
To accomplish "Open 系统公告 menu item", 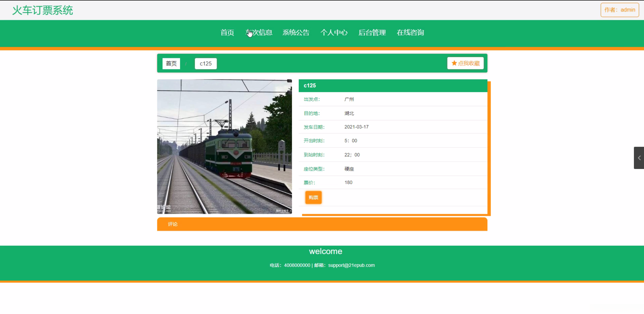I will (x=296, y=33).
